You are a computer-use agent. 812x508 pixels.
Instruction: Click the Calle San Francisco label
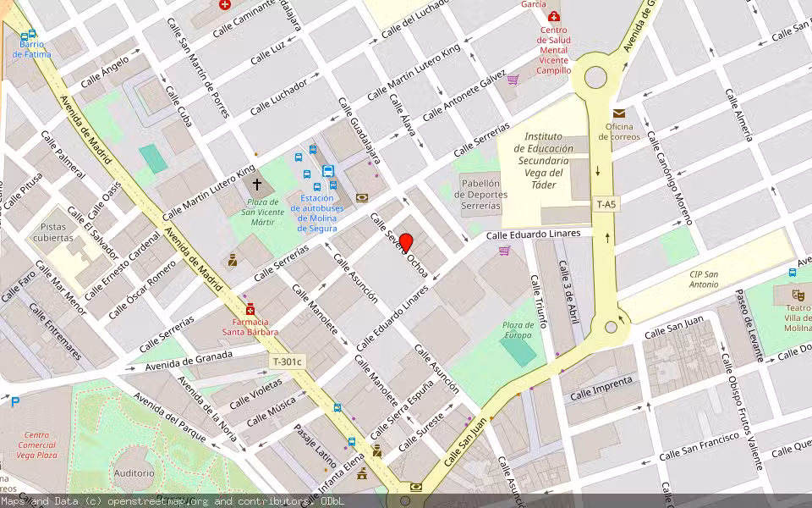tap(700, 447)
